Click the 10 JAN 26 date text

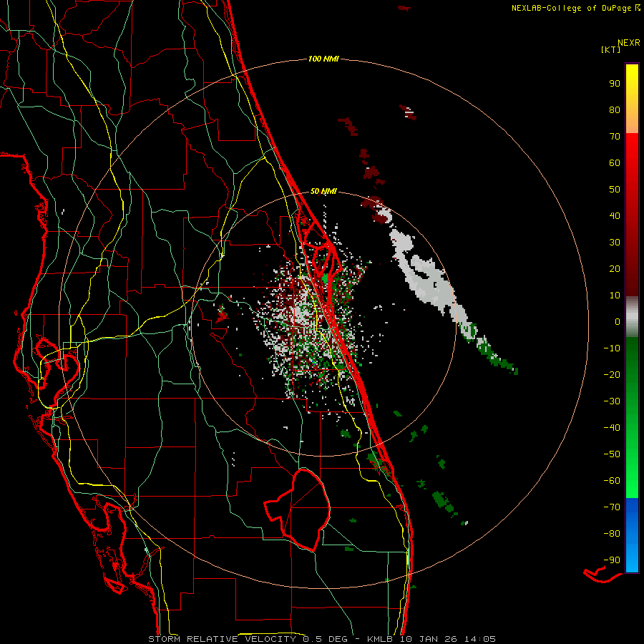[429, 639]
